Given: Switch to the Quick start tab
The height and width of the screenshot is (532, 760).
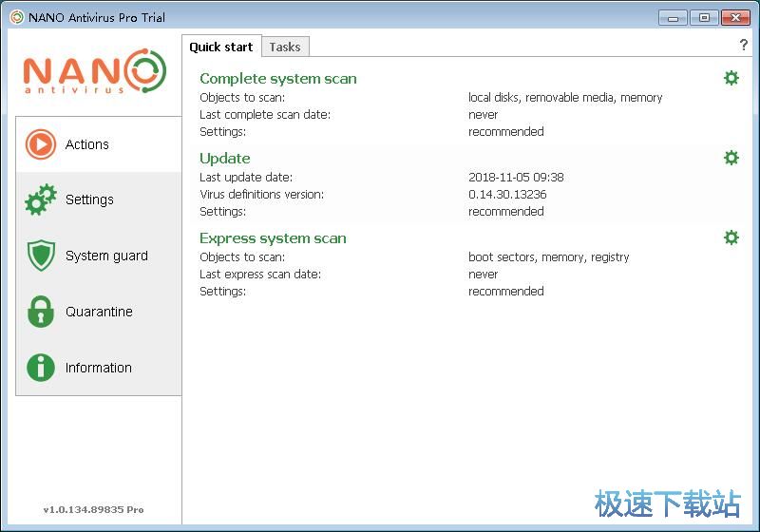Looking at the screenshot, I should point(221,47).
